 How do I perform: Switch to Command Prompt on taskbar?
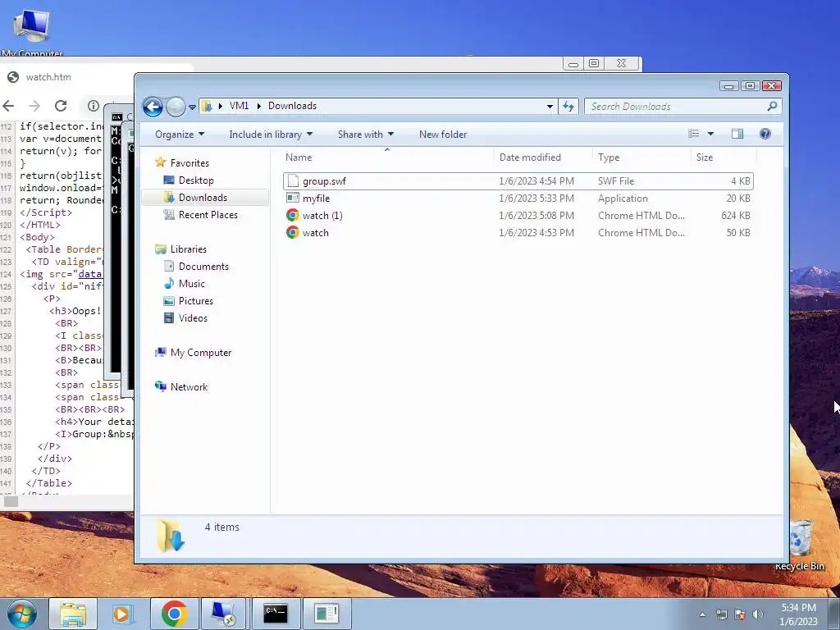pos(275,614)
